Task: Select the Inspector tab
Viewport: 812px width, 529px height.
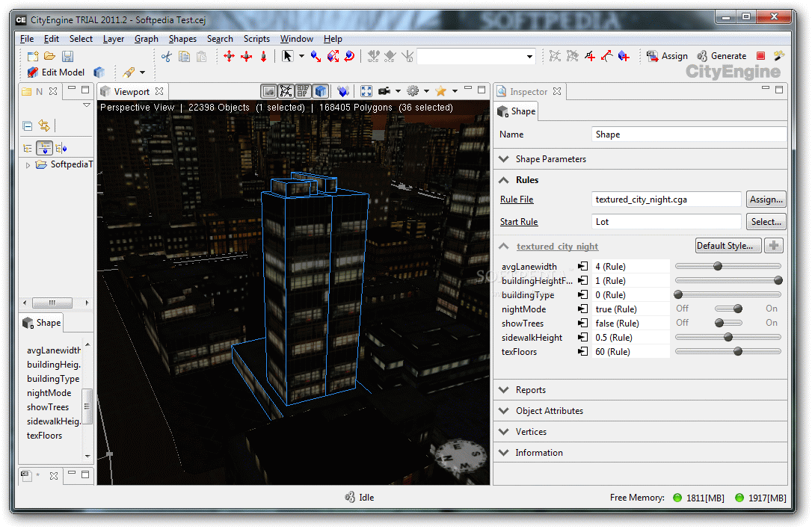Action: coord(529,92)
